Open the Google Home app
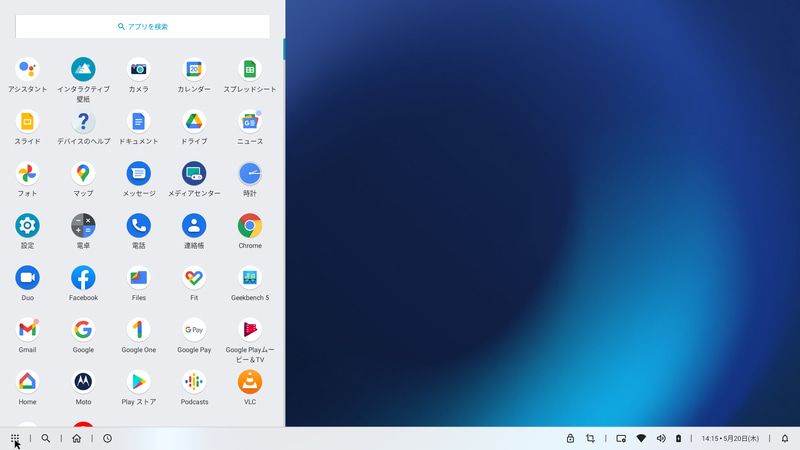800x450 pixels. (28, 382)
